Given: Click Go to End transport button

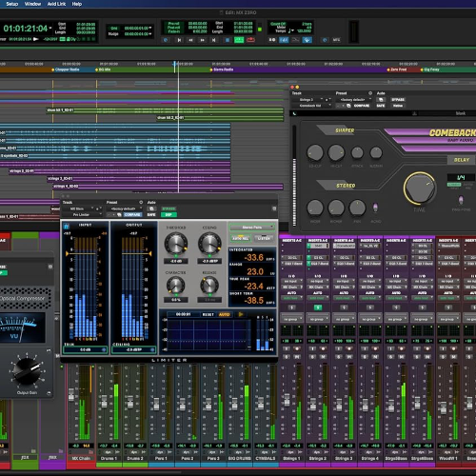Looking at the screenshot, I should 214,40.
